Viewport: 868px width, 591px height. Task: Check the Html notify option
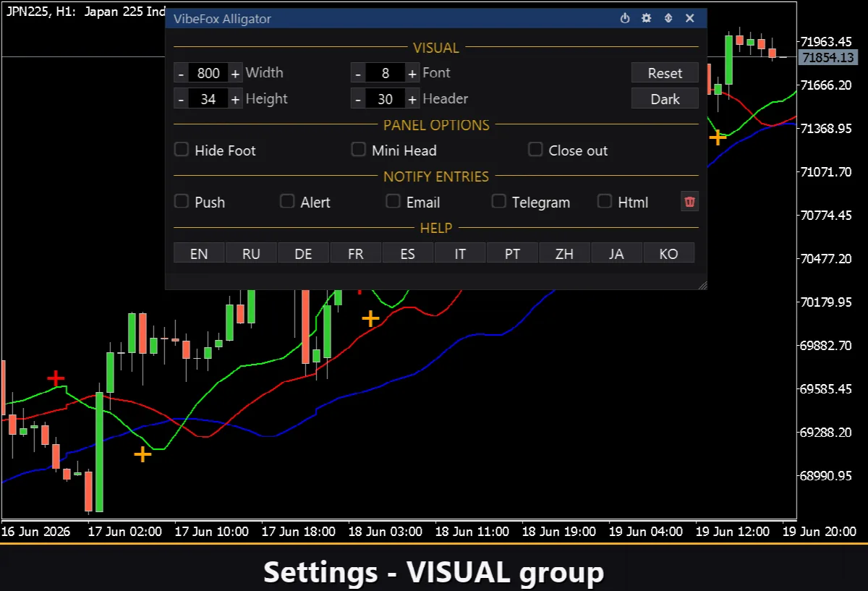pos(605,202)
